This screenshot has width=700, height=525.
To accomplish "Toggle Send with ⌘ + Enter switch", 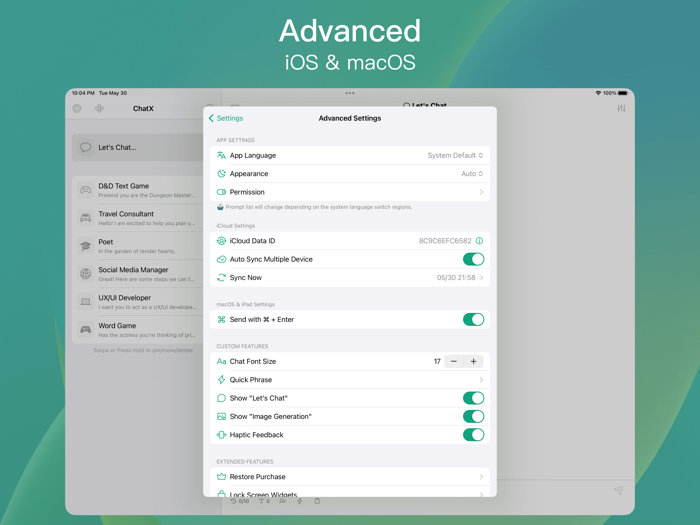I will (x=473, y=320).
